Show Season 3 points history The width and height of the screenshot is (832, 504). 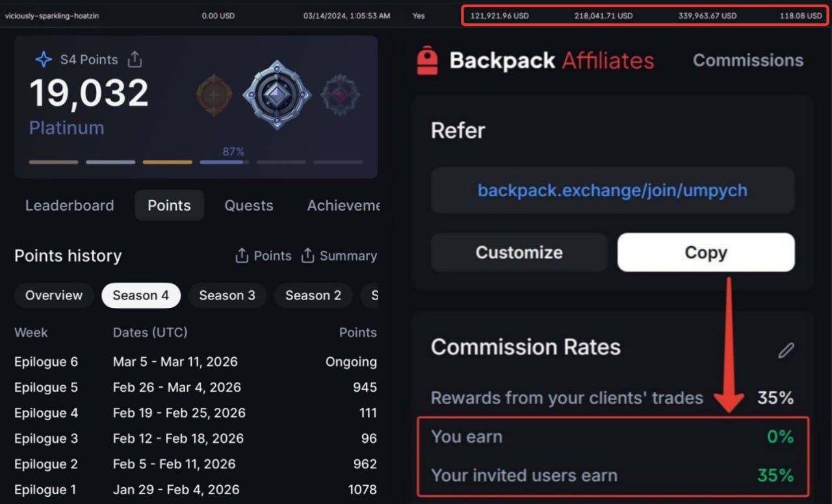tap(227, 296)
